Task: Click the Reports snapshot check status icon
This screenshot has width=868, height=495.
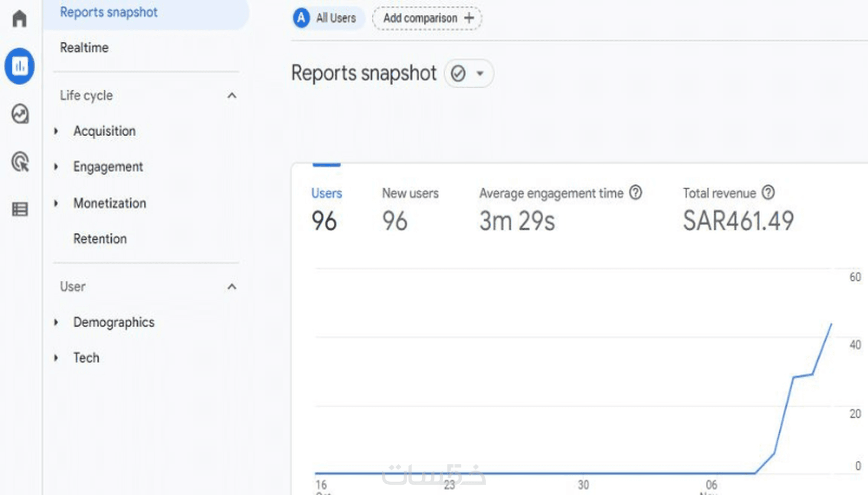Action: (458, 73)
